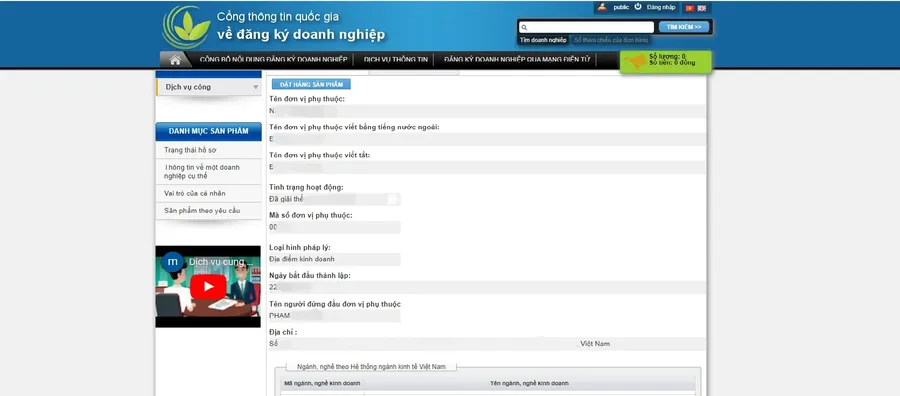Image resolution: width=900 pixels, height=396 pixels.
Task: Click the Số lượng: 0 cart text
Action: tap(667, 56)
